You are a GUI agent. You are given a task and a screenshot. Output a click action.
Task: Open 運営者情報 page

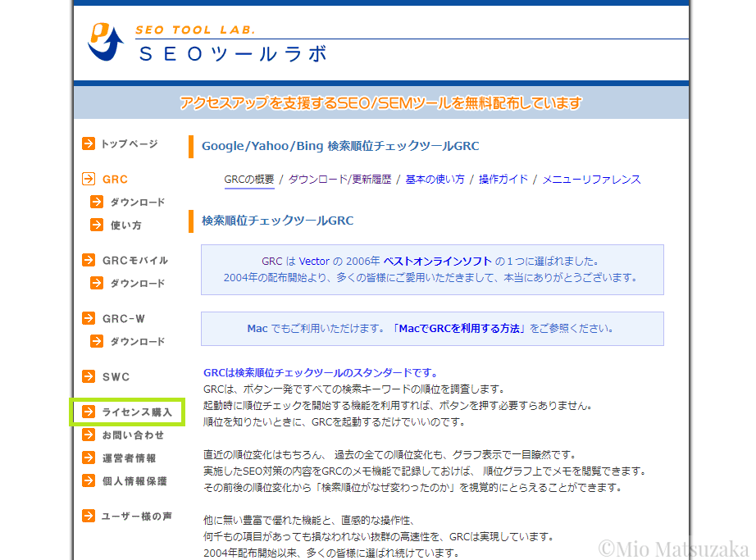[129, 458]
